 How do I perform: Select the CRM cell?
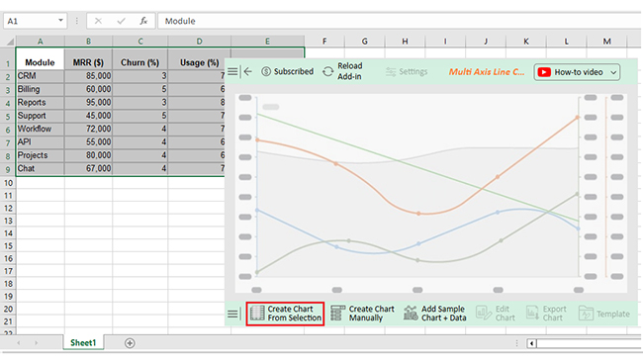click(41, 76)
